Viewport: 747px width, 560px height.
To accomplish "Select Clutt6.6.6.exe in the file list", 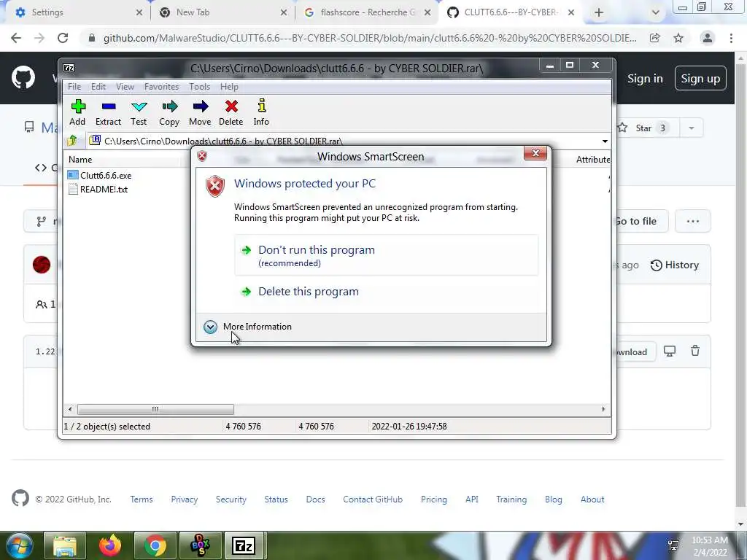I will [x=99, y=175].
